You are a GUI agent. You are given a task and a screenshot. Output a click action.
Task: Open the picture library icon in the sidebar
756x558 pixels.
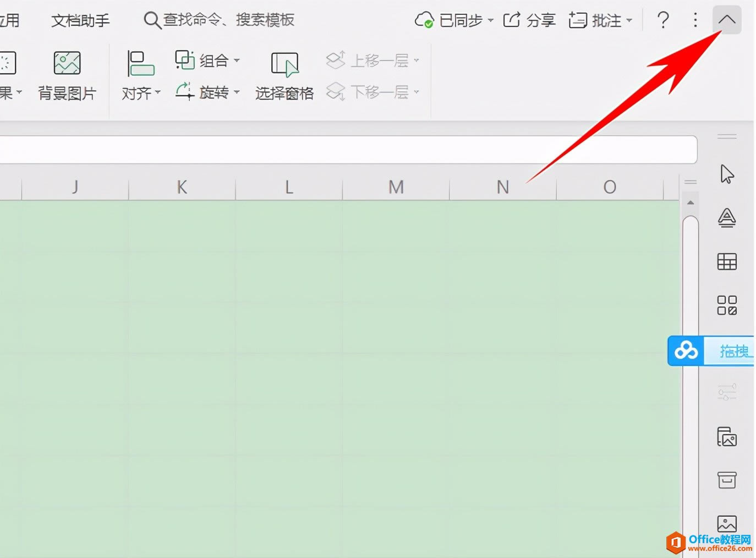click(727, 436)
